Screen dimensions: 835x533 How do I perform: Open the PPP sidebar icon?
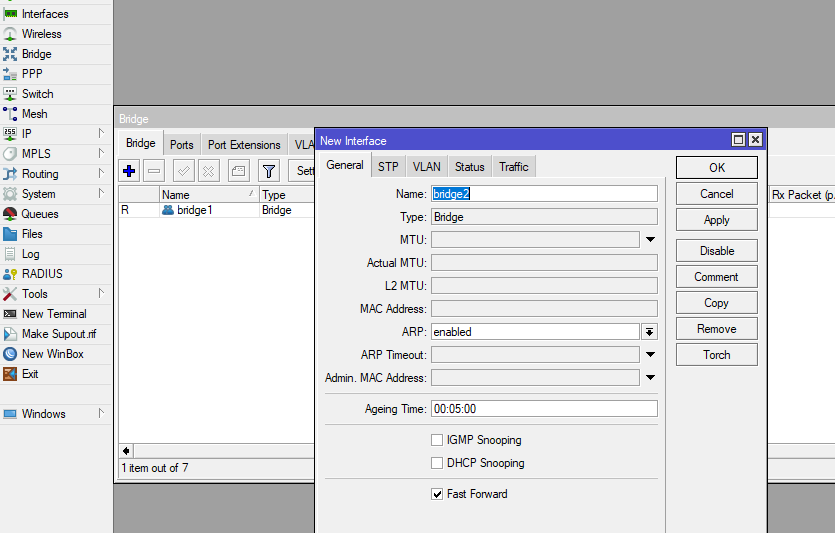click(x=10, y=74)
